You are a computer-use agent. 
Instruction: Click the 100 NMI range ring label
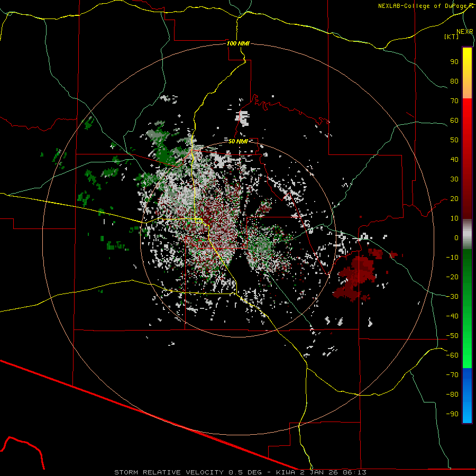coord(239,43)
